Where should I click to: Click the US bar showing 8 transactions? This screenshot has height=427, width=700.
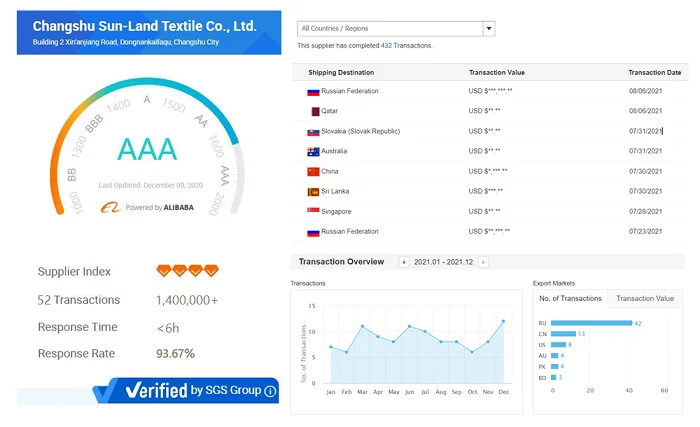pos(558,344)
